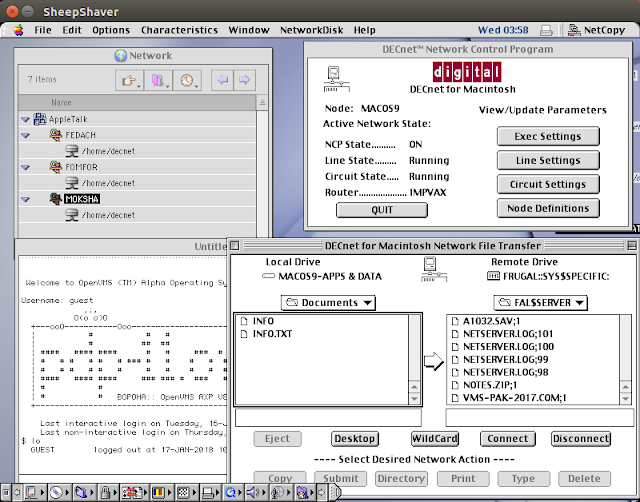Click the computer network icon in DECnet Control Program
Image resolution: width=640 pixels, height=502 pixels.
tap(336, 79)
